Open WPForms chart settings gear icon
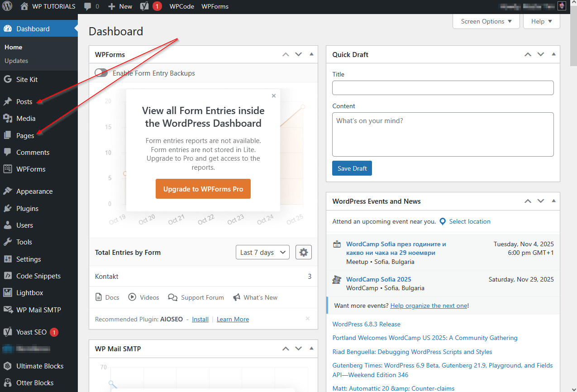This screenshot has width=577, height=392. pos(303,253)
